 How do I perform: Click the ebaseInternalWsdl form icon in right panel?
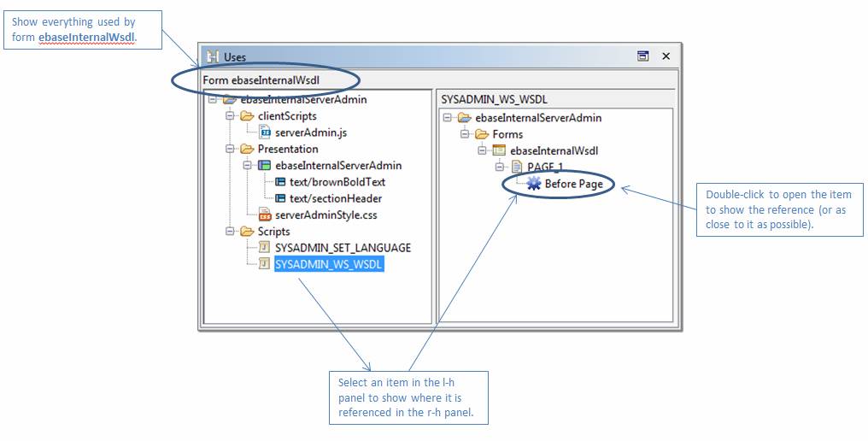click(500, 150)
